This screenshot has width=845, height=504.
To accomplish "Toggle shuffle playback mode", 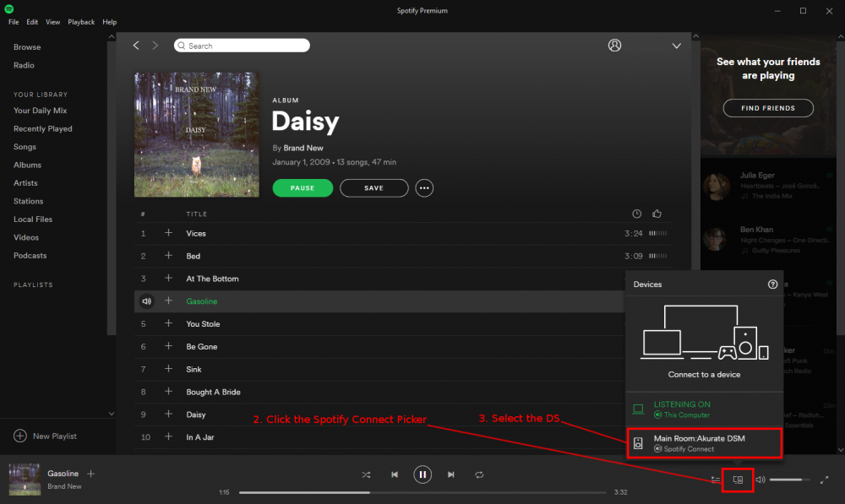I will [x=366, y=474].
